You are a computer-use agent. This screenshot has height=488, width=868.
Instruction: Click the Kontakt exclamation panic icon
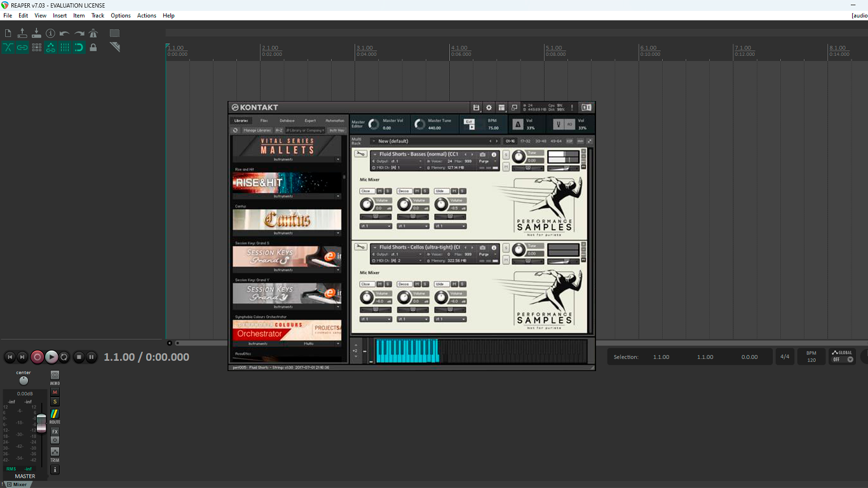tap(572, 107)
